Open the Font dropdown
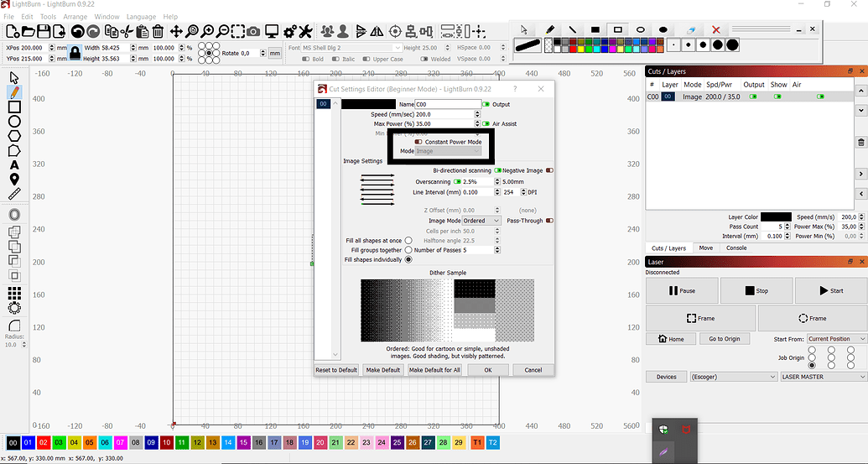Image resolution: width=868 pixels, height=464 pixels. tap(351, 48)
